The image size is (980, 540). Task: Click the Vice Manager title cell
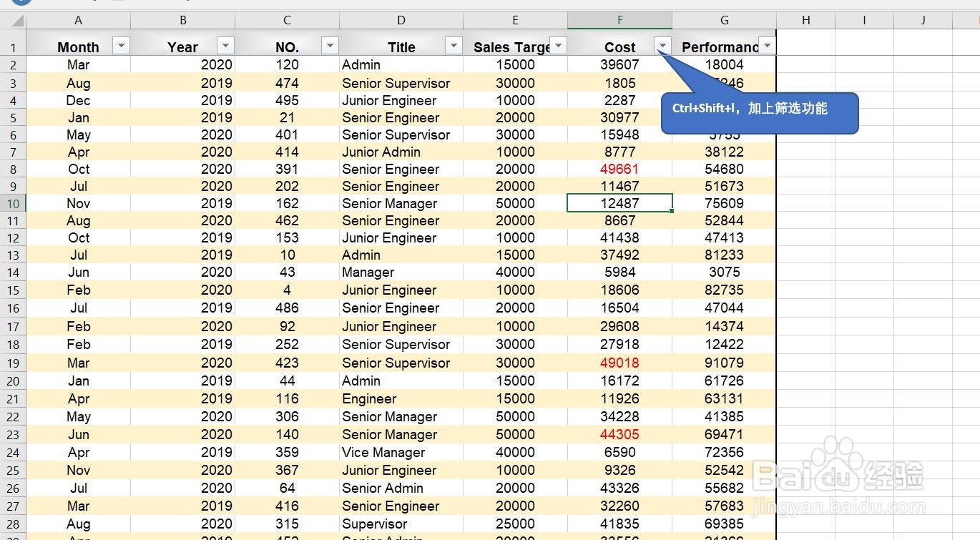coord(401,452)
